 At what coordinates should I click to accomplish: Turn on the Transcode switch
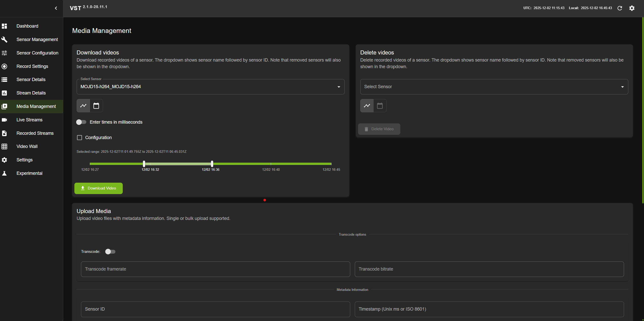click(x=110, y=252)
